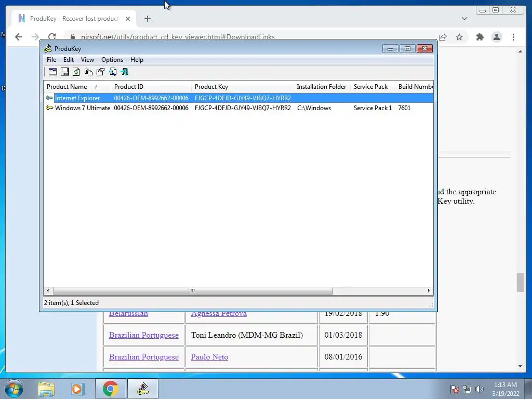
Task: Sort by Installation Folder column header
Action: pos(322,87)
